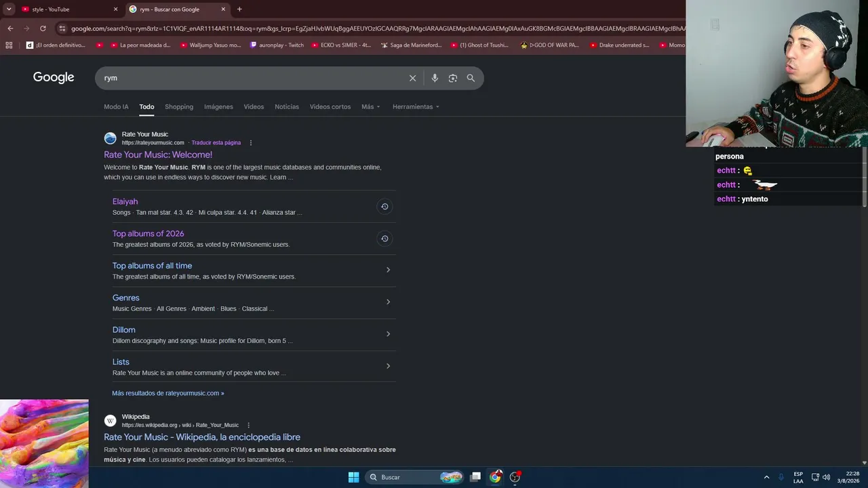This screenshot has width=868, height=488.
Task: Open 'Rate Your Music - Wikipedia' result
Action: (x=202, y=437)
